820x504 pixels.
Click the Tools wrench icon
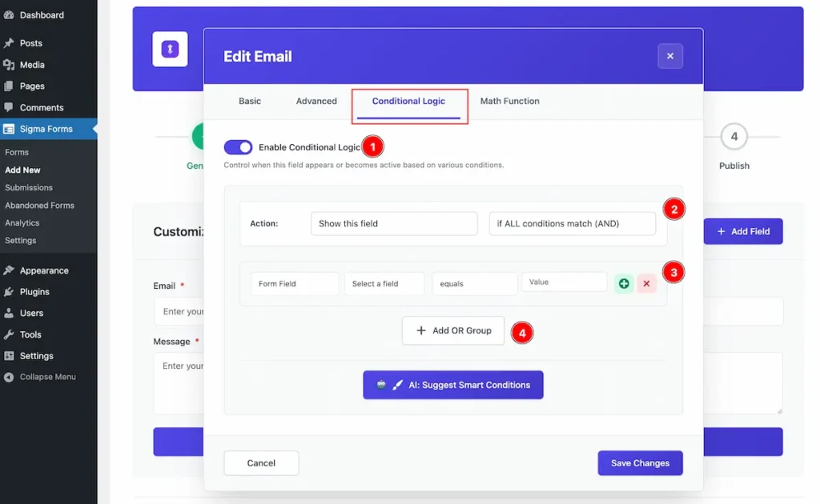8,334
